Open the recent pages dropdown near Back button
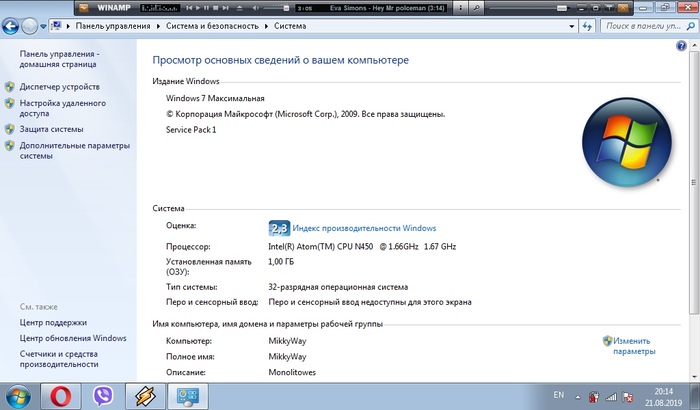Viewport: 700px width, 410px height. [x=42, y=26]
